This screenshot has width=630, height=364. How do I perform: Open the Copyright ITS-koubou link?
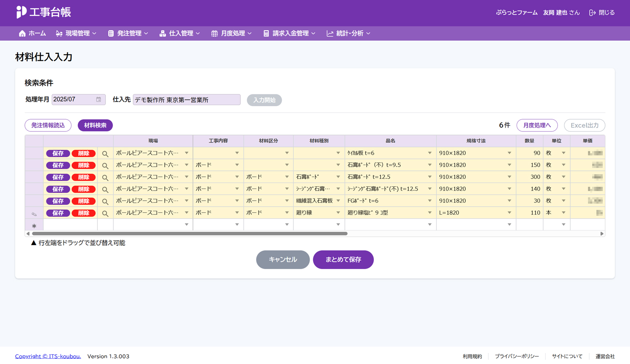[x=48, y=356]
